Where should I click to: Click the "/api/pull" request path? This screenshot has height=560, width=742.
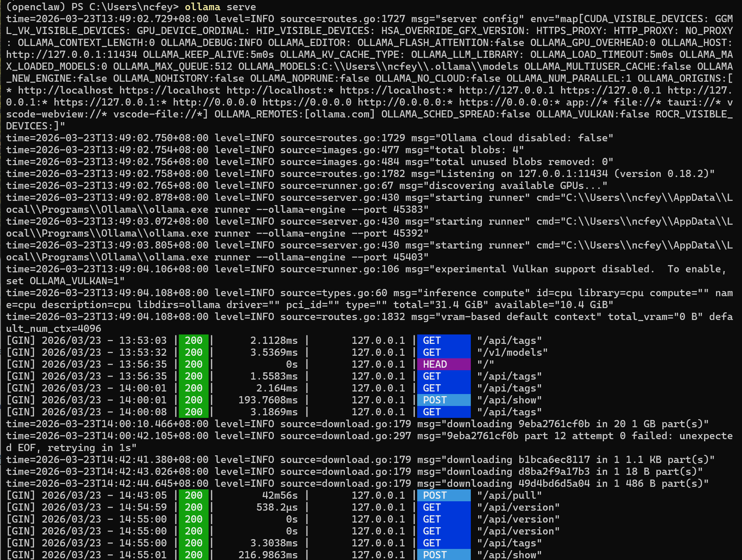coord(510,495)
